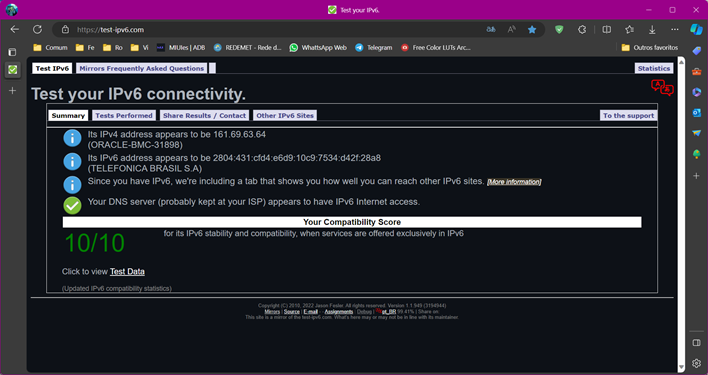
Task: Open the REDEMET bookmark
Action: click(247, 47)
